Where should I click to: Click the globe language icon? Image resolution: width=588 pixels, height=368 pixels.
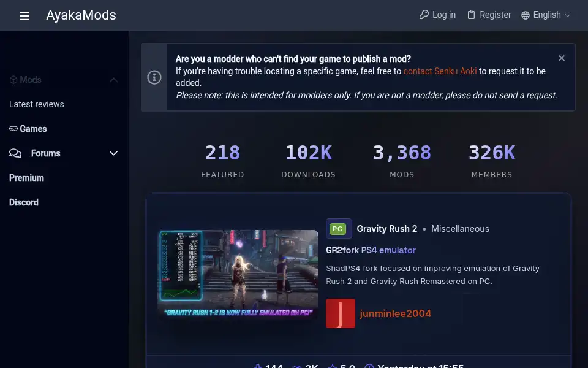click(x=526, y=15)
